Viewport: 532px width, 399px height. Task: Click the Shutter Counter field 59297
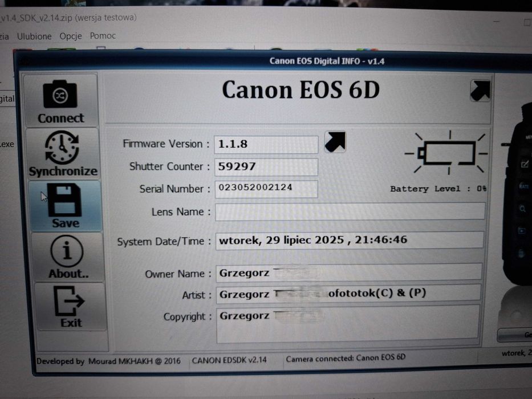[266, 167]
